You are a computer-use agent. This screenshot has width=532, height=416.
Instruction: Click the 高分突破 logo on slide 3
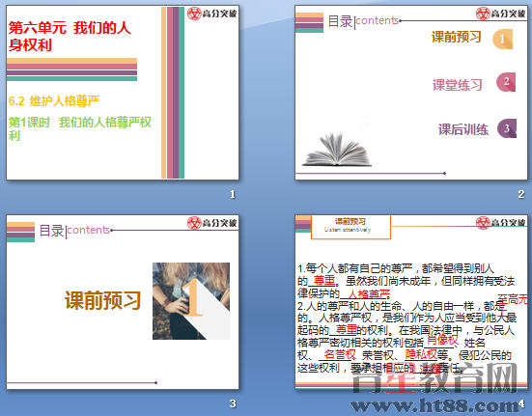click(211, 223)
